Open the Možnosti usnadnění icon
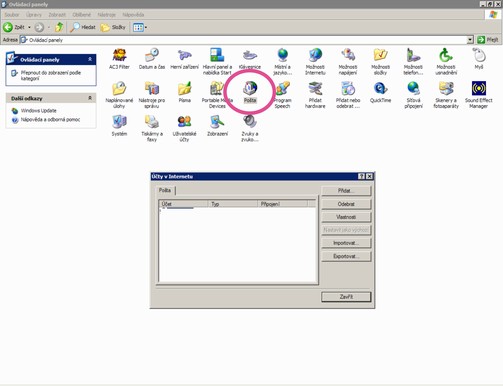 coord(446,61)
